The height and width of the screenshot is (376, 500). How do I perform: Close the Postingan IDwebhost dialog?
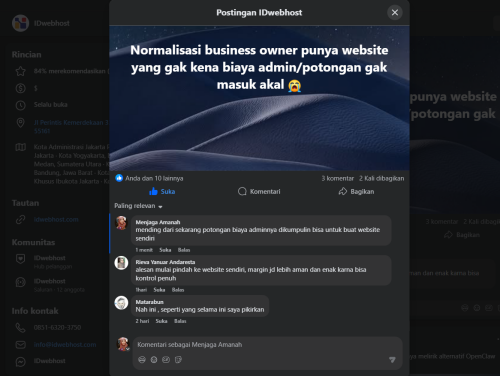395,13
